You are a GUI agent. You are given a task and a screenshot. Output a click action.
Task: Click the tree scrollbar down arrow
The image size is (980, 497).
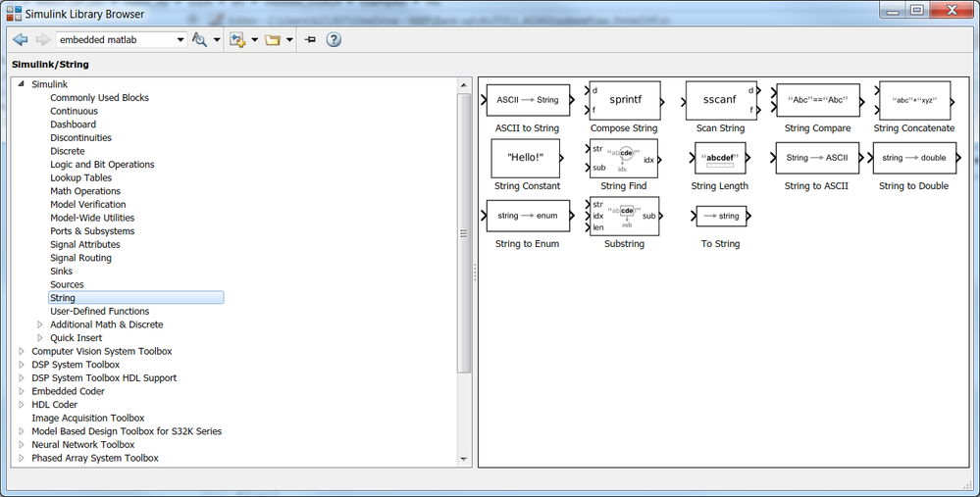464,459
